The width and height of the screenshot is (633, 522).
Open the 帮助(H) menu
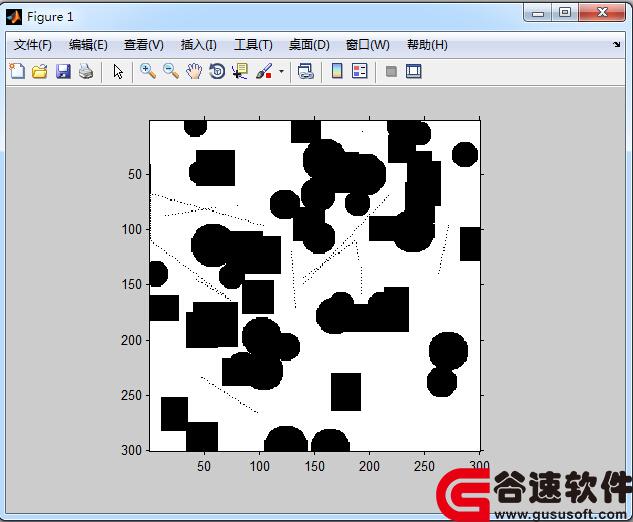point(427,44)
